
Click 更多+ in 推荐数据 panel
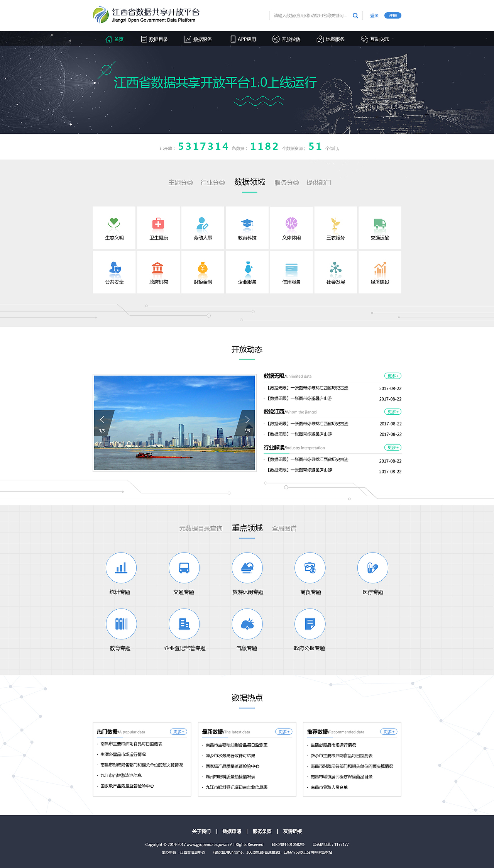point(389,732)
